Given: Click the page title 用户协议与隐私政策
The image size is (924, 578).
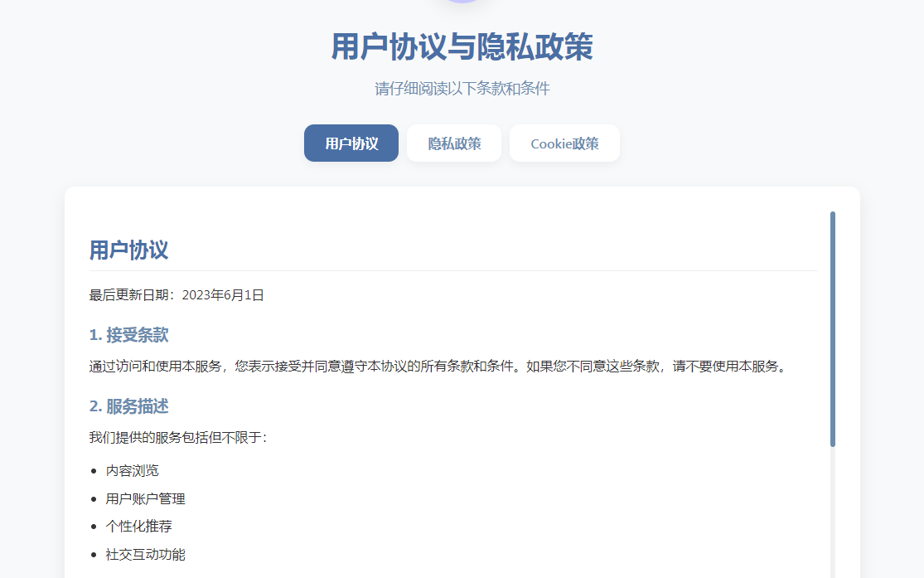Looking at the screenshot, I should pyautogui.click(x=462, y=46).
